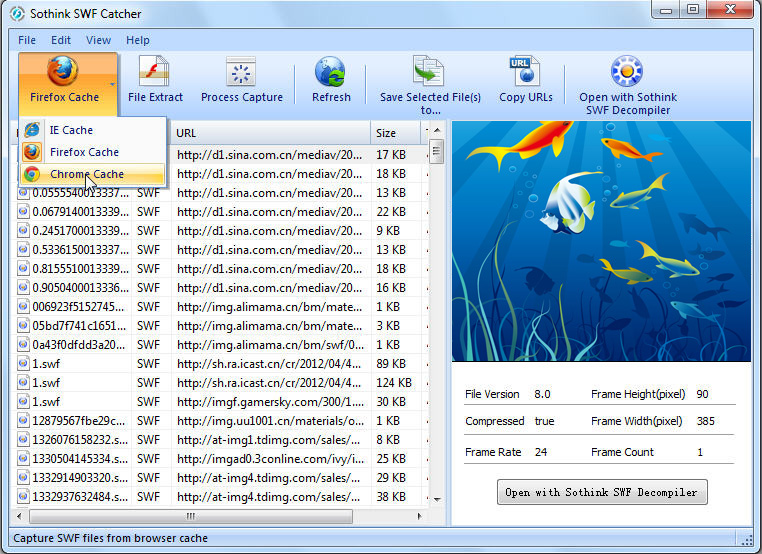Click the 22 KB size cell
This screenshot has height=554, width=762.
391,212
